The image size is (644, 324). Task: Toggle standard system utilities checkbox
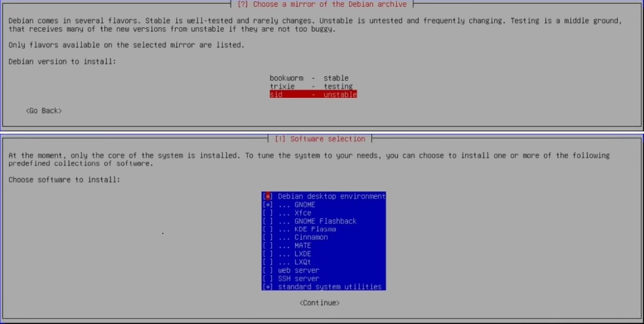[x=268, y=287]
